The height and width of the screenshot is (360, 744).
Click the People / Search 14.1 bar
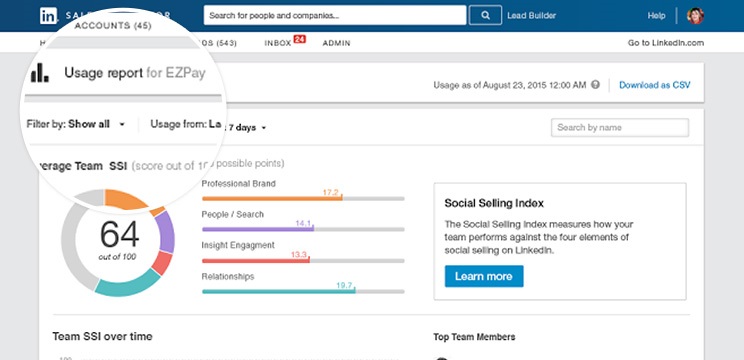tap(303, 229)
